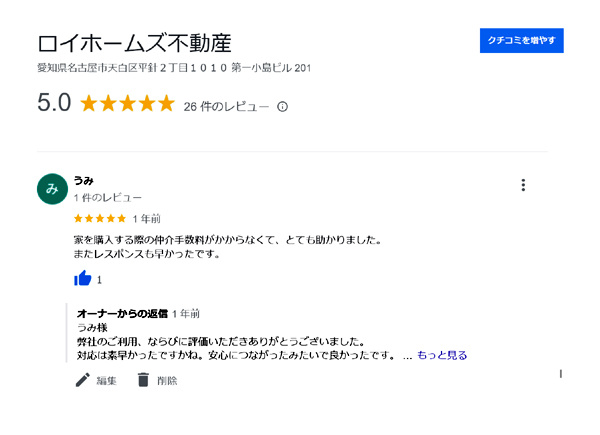
Task: Click the pencil edit icon
Action: pyautogui.click(x=83, y=380)
